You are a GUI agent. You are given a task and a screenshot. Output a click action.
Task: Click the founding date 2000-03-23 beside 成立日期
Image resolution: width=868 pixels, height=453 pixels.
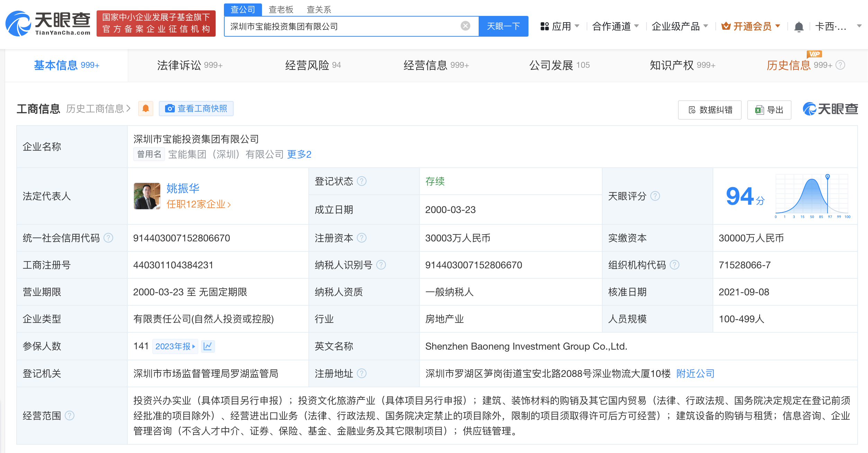tap(450, 210)
